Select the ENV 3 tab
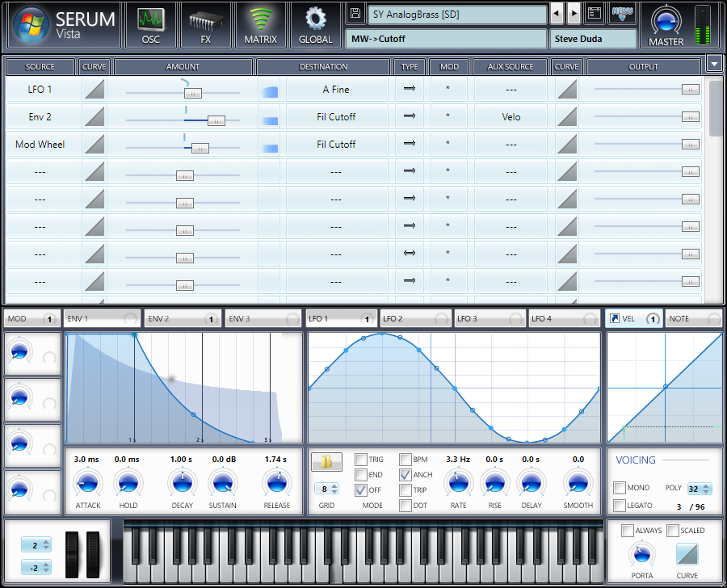 (x=263, y=318)
